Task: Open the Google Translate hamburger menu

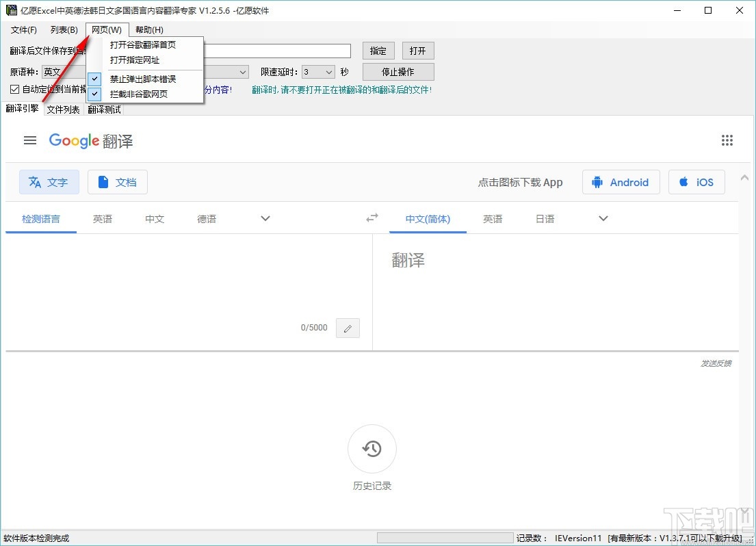Action: (29, 140)
